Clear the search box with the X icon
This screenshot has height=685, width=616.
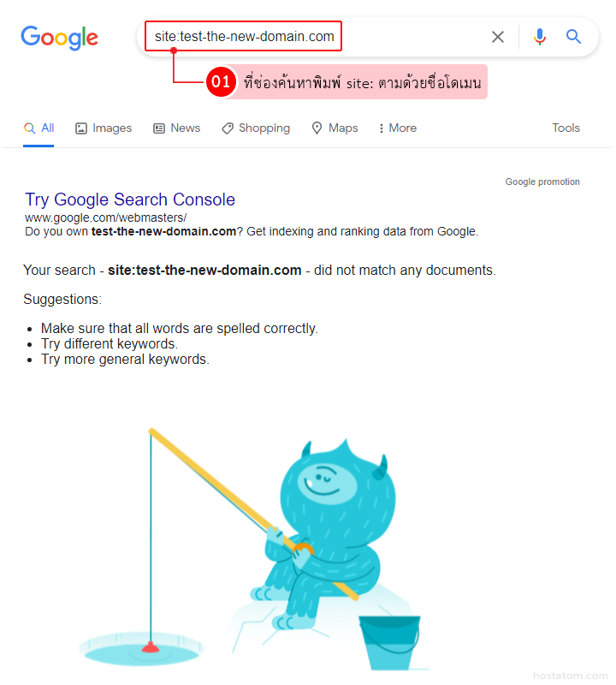[x=498, y=37]
